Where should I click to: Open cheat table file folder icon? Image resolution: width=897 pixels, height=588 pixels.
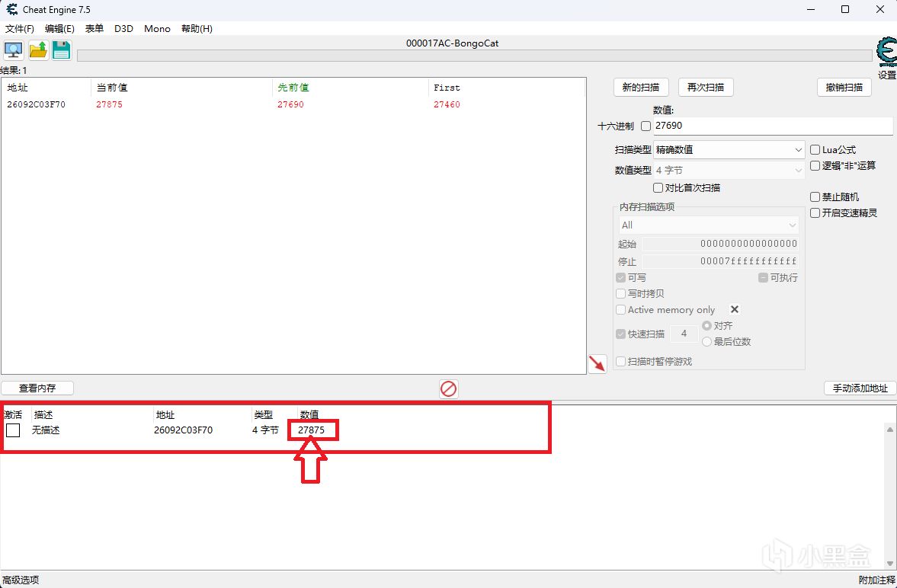(x=38, y=50)
